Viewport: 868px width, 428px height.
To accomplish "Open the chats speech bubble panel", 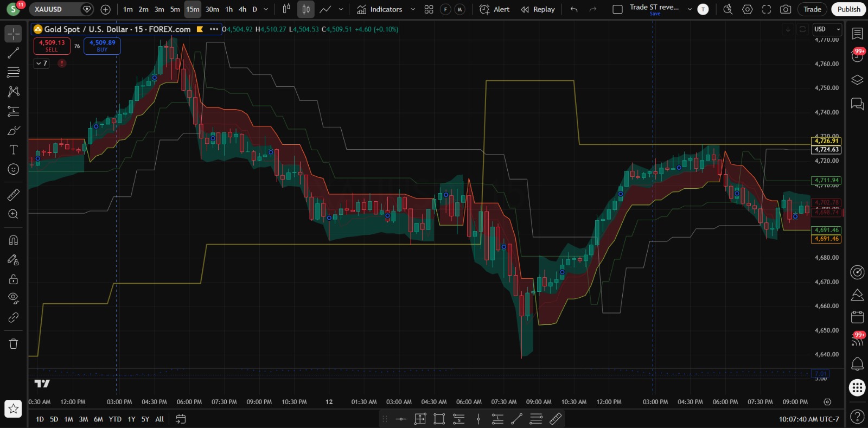I will 857,104.
